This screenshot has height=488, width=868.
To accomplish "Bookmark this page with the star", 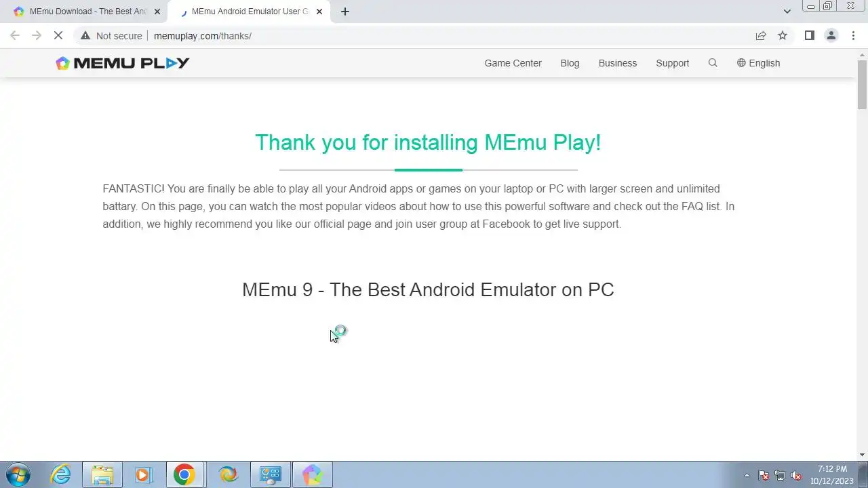I will 783,35.
